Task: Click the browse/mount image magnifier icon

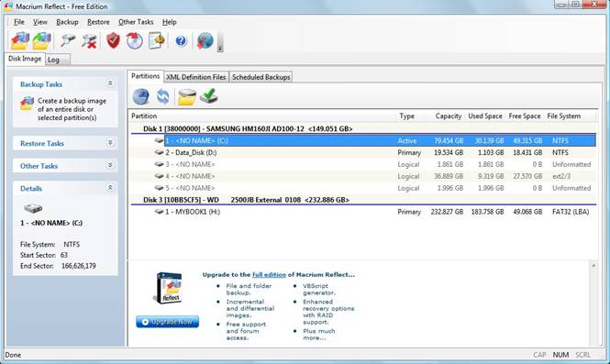Action: (68, 41)
